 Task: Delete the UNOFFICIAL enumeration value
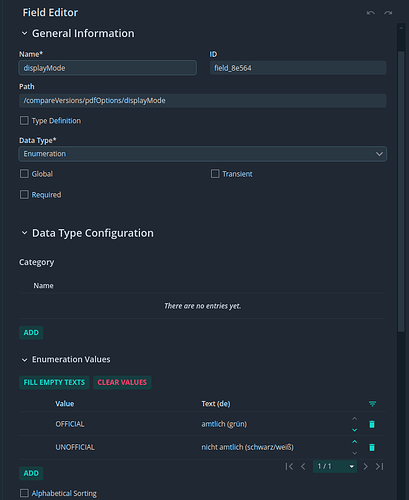point(372,447)
